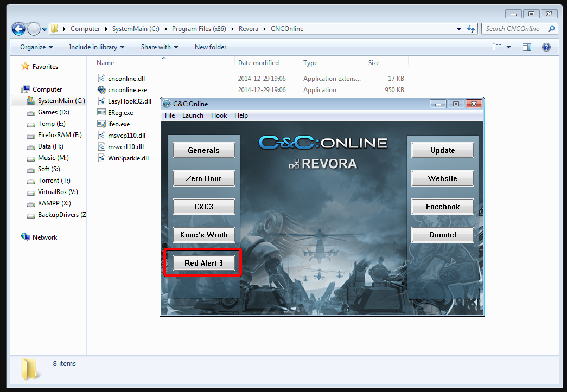Viewport: 567px width, 392px height.
Task: Expand arrow after Revora breadcrumb
Action: pyautogui.click(x=264, y=29)
